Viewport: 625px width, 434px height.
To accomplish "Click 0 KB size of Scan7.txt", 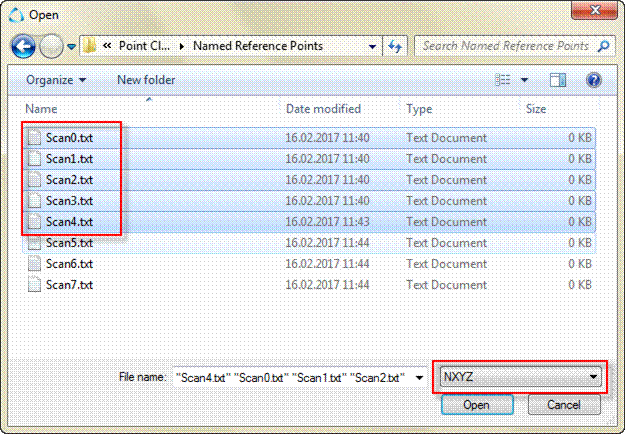I will (x=580, y=285).
